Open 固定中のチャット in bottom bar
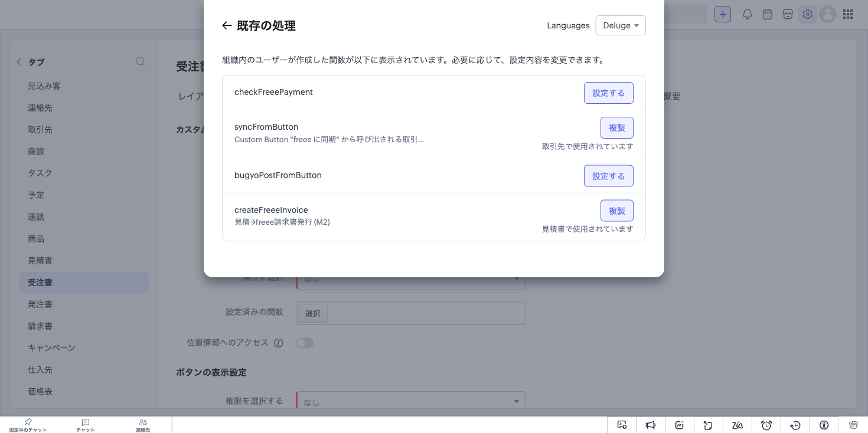This screenshot has width=868, height=433. [x=28, y=425]
